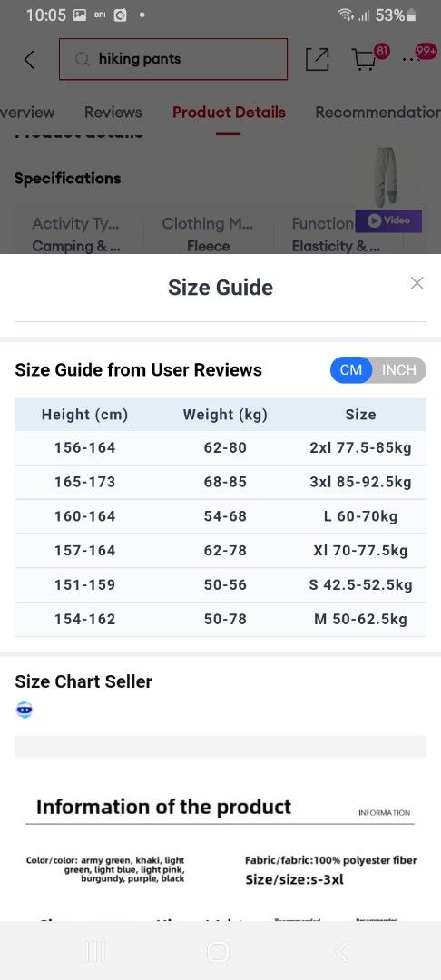
Task: Open the three-dot more menu
Action: (x=408, y=59)
